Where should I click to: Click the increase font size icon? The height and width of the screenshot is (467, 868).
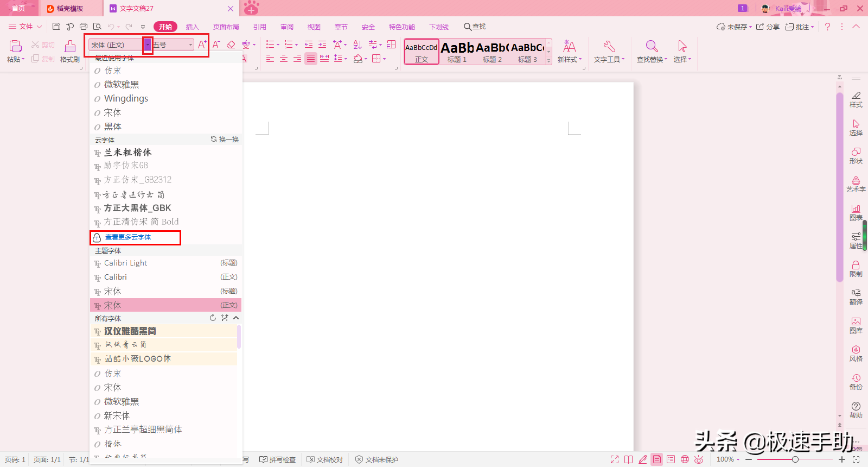pyautogui.click(x=202, y=45)
